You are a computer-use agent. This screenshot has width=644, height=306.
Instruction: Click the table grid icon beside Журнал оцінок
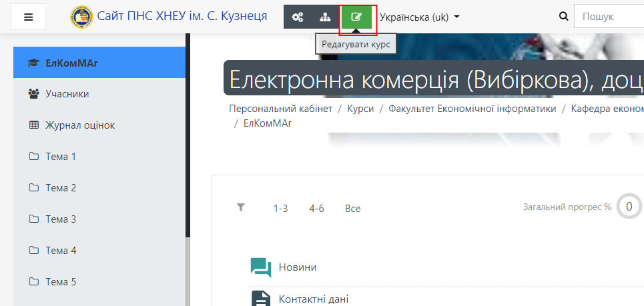33,125
